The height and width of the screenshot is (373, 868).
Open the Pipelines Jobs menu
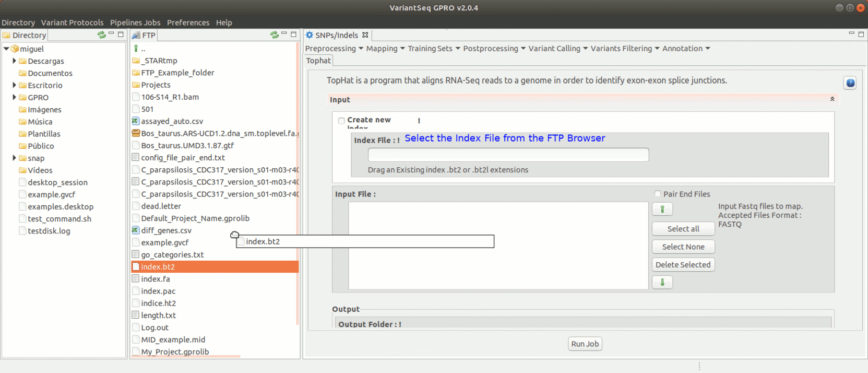[x=135, y=22]
